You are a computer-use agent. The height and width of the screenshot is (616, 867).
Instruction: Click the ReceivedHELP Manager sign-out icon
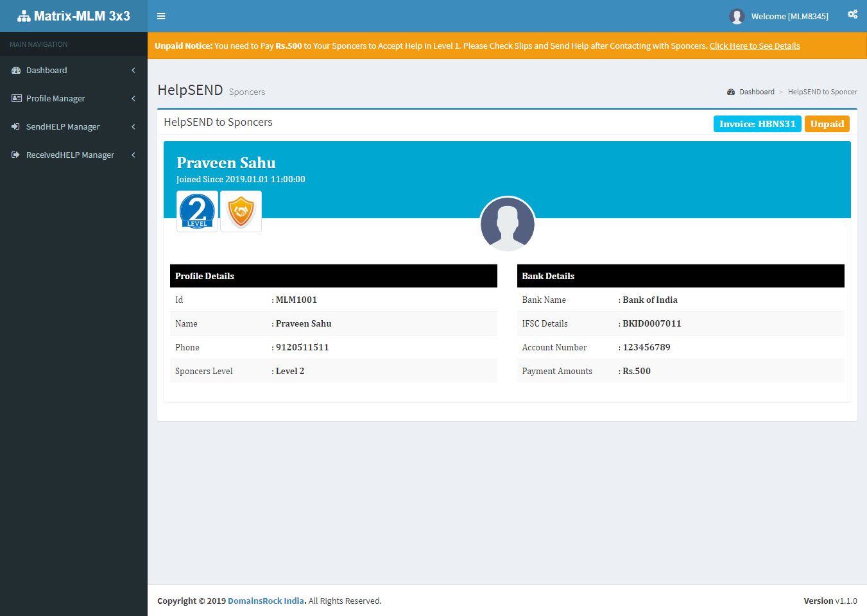(15, 155)
